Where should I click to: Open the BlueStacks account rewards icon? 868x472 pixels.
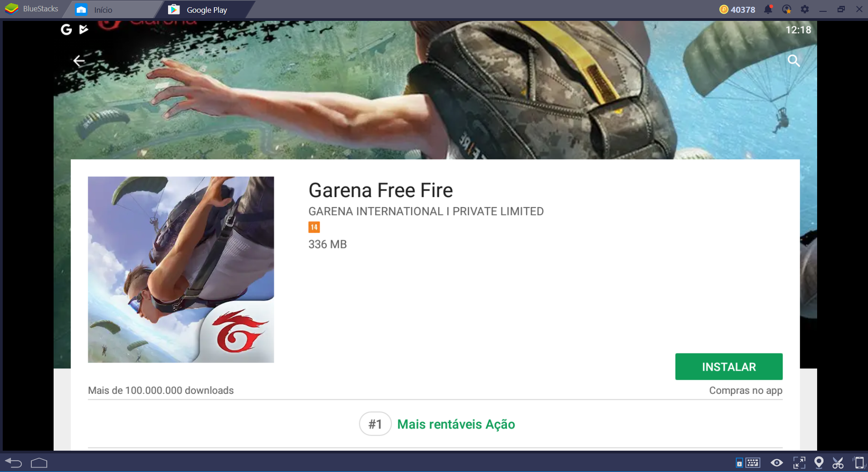(787, 9)
